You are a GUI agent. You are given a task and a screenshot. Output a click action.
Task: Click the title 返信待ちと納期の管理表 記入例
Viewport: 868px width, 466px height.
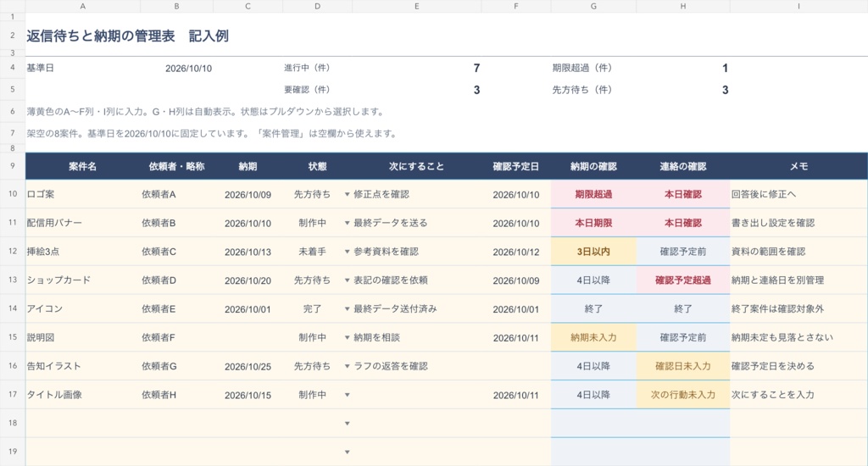[127, 36]
